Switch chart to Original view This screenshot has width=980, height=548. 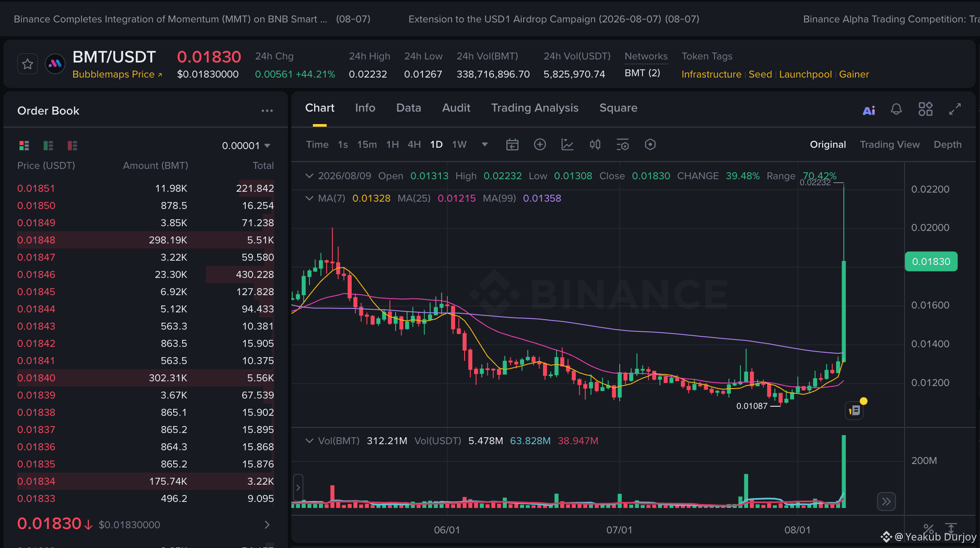(x=828, y=145)
